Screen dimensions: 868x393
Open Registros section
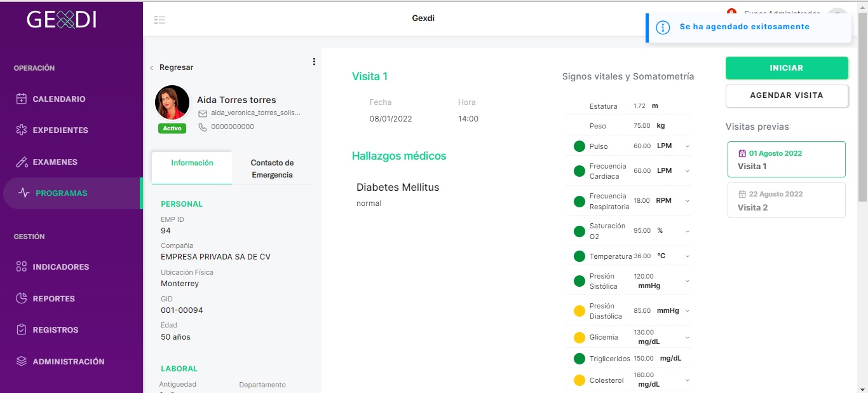point(55,330)
